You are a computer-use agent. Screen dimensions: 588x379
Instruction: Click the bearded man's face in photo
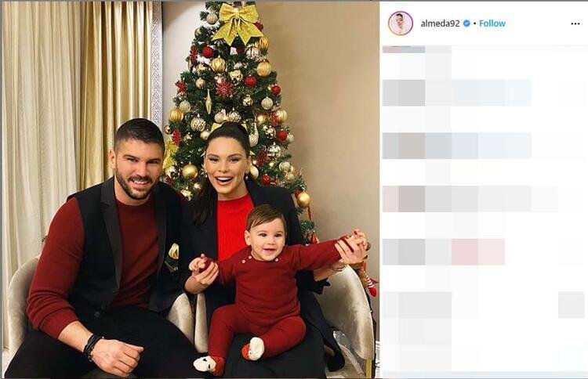tap(137, 168)
